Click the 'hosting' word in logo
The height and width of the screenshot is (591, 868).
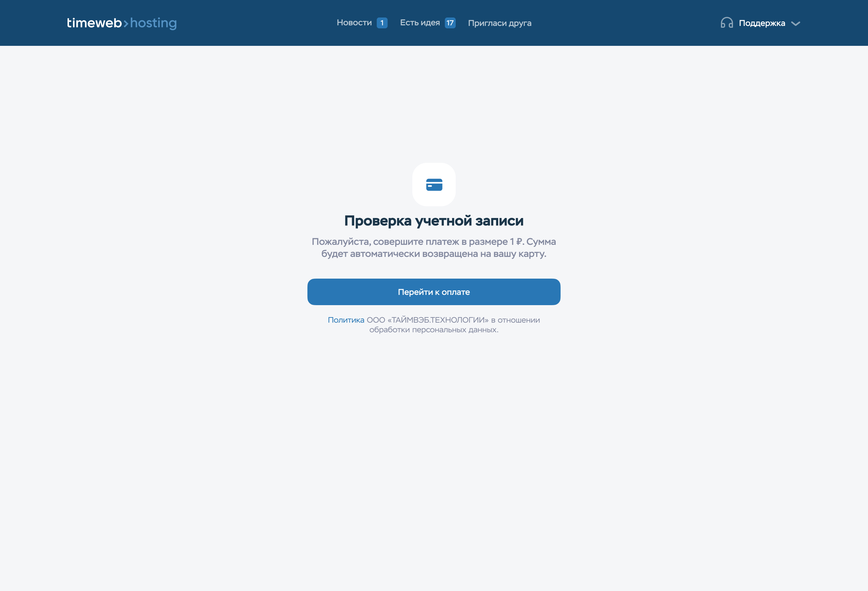153,23
